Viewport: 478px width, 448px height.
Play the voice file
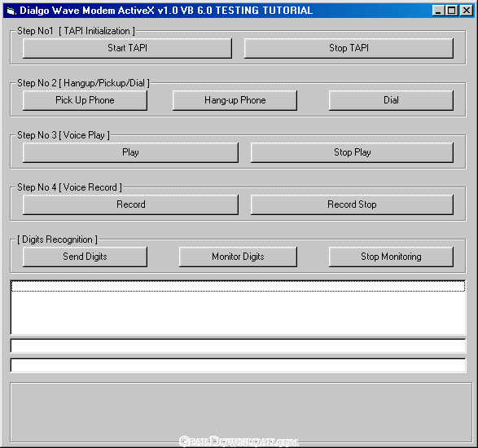[x=130, y=152]
